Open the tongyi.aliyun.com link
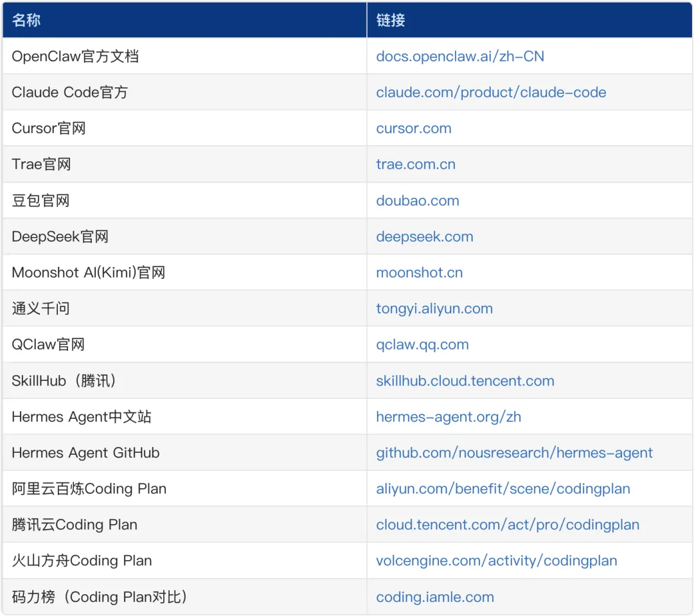 pyautogui.click(x=434, y=309)
